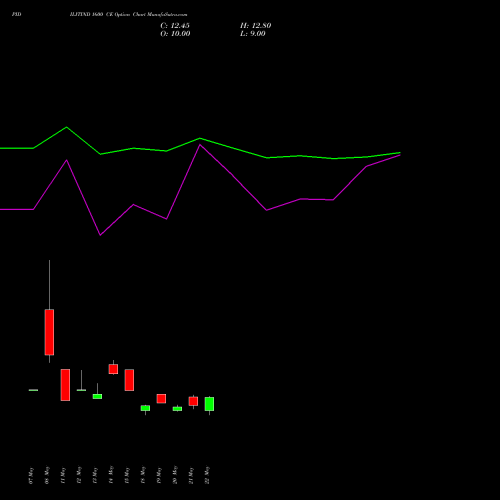This screenshot has width=500, height=500.
Task: Click the "13 May" date label
Action: (95, 476)
